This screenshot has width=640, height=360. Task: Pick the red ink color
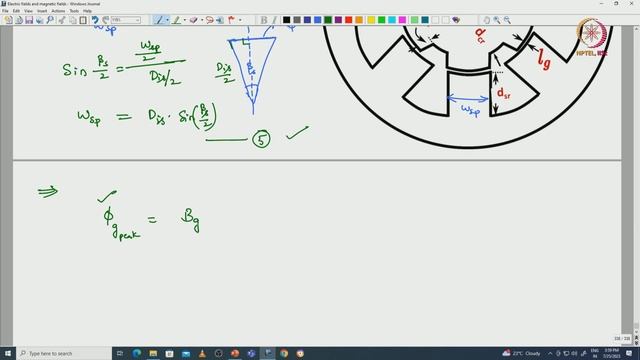349,20
